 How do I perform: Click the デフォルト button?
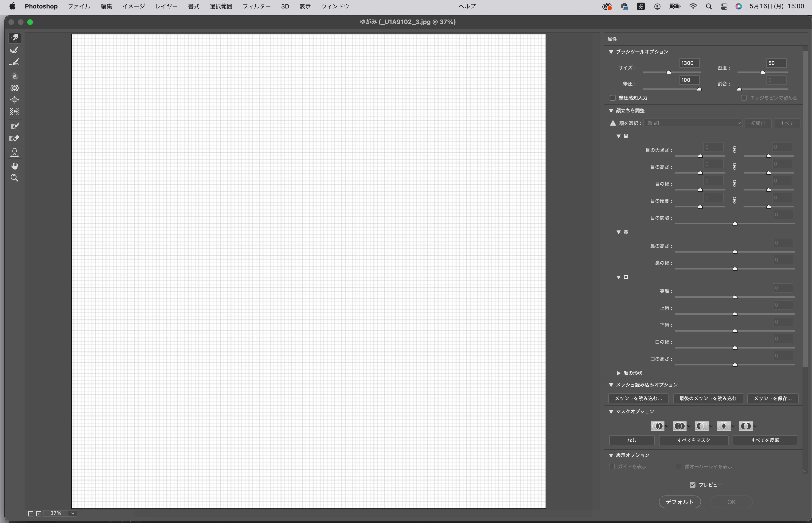(680, 502)
